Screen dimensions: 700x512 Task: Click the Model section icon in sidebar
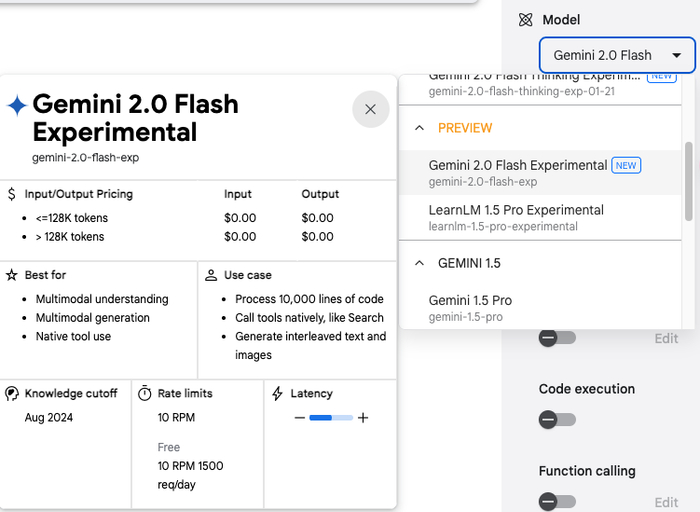click(x=526, y=20)
